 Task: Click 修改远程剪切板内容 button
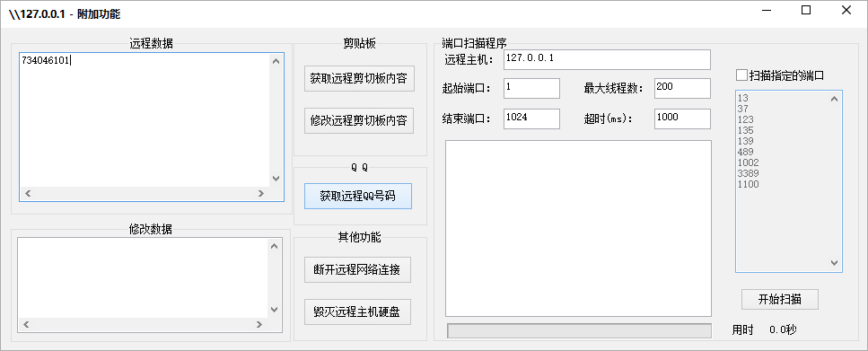coord(359,120)
